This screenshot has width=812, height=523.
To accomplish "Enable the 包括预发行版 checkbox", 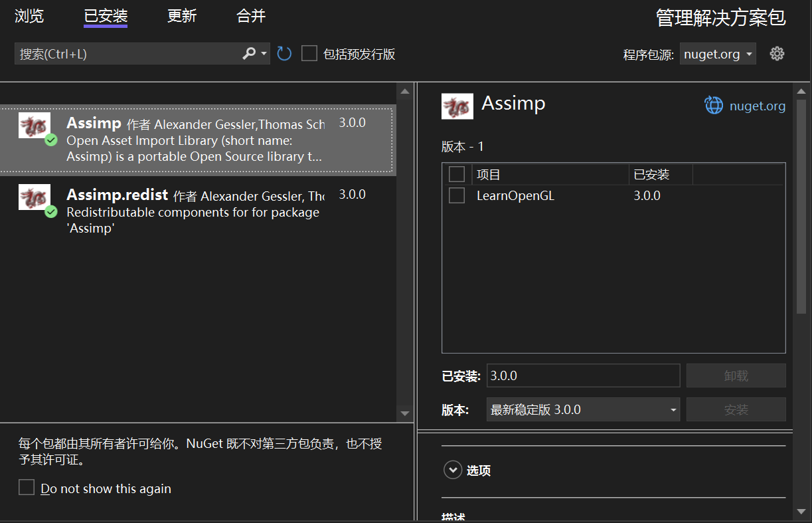I will 309,53.
